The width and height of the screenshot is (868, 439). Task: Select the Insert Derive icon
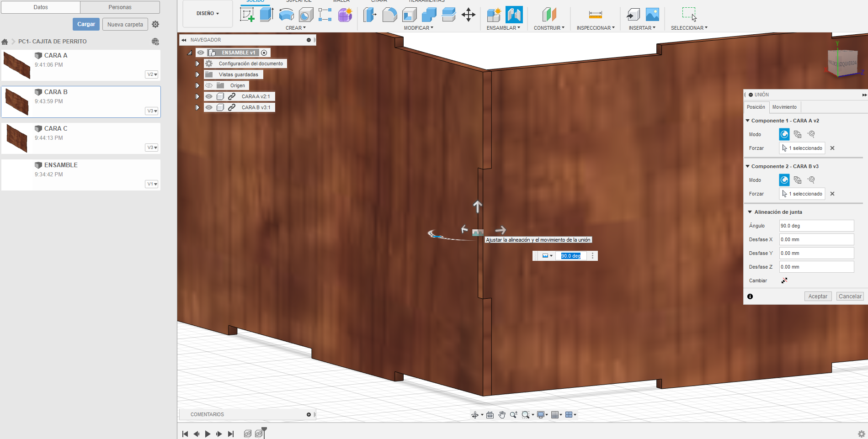click(x=633, y=15)
